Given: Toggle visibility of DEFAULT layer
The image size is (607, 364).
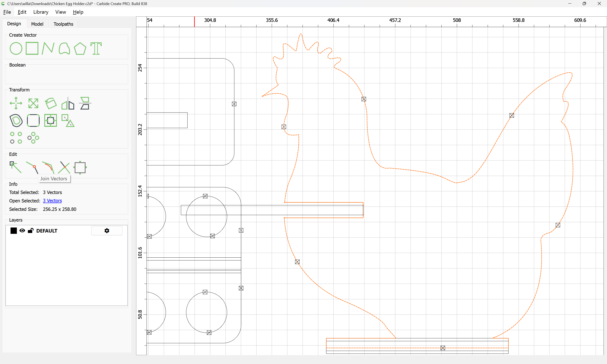Looking at the screenshot, I should (22, 231).
